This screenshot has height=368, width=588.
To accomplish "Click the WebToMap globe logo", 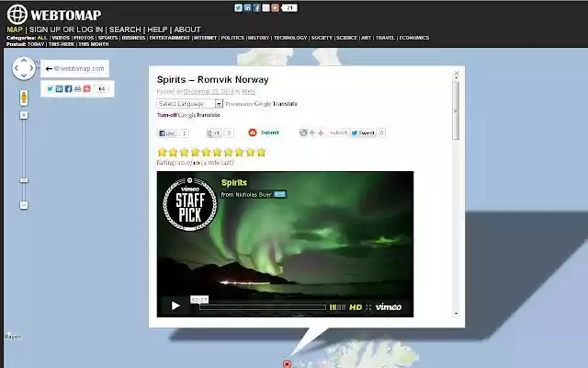I will pyautogui.click(x=17, y=15).
